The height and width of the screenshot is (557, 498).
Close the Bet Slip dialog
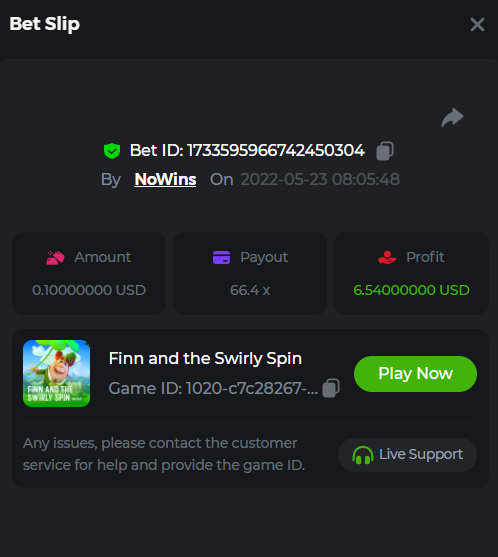[477, 25]
